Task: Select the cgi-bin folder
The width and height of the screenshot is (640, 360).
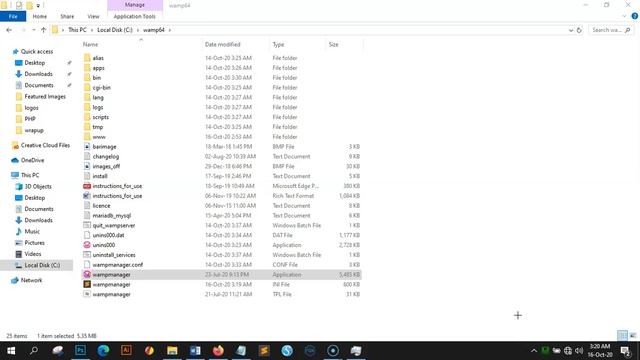Action: [102, 87]
